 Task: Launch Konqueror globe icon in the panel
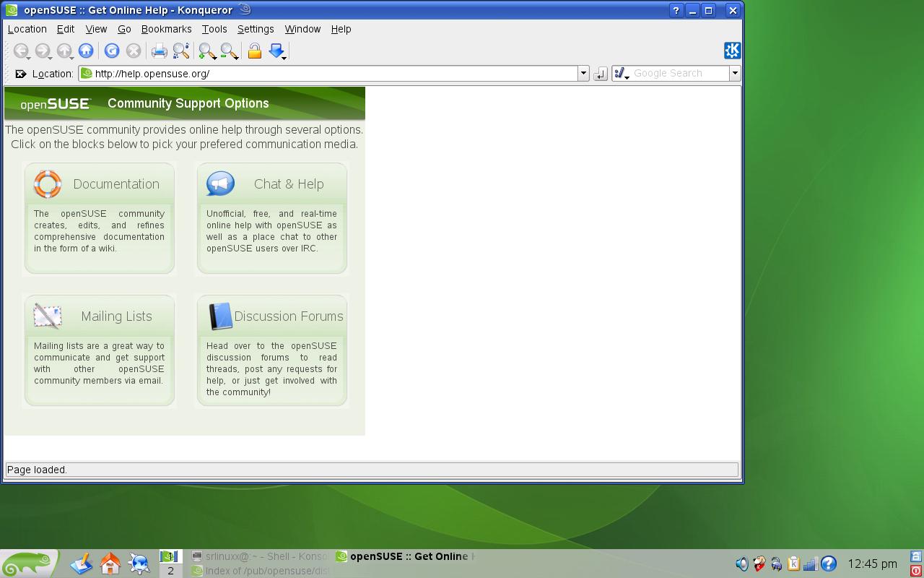[139, 564]
